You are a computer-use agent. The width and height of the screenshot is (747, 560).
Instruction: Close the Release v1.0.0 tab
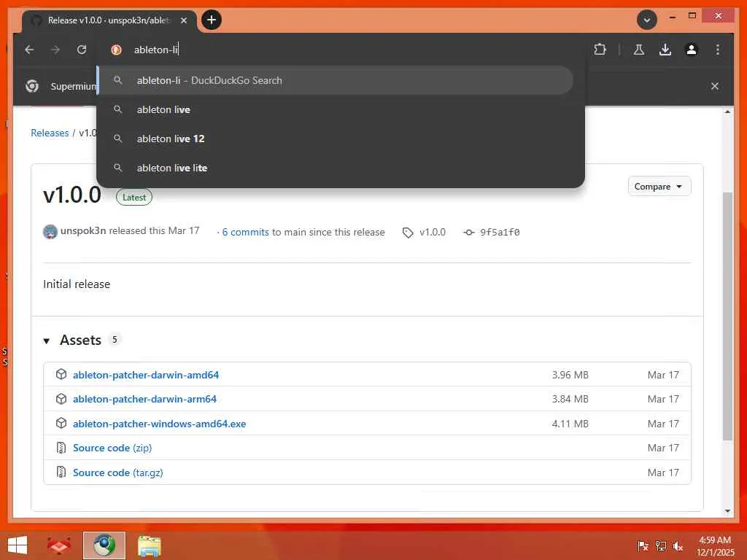pos(184,20)
